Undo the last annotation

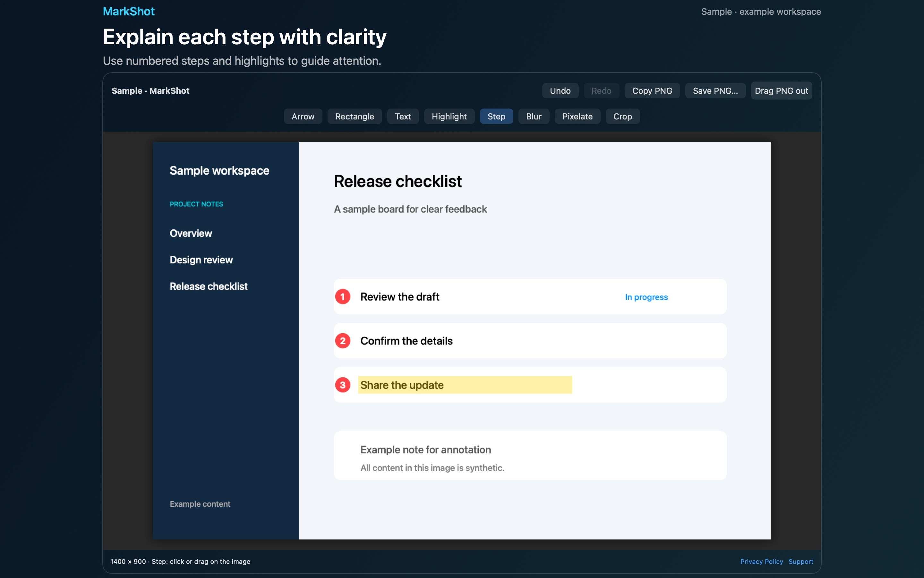(x=560, y=91)
